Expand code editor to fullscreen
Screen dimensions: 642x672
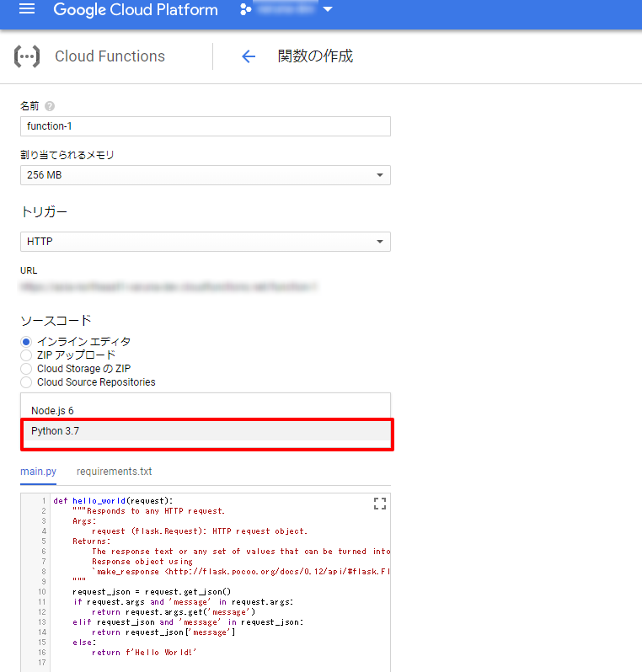pos(379,504)
